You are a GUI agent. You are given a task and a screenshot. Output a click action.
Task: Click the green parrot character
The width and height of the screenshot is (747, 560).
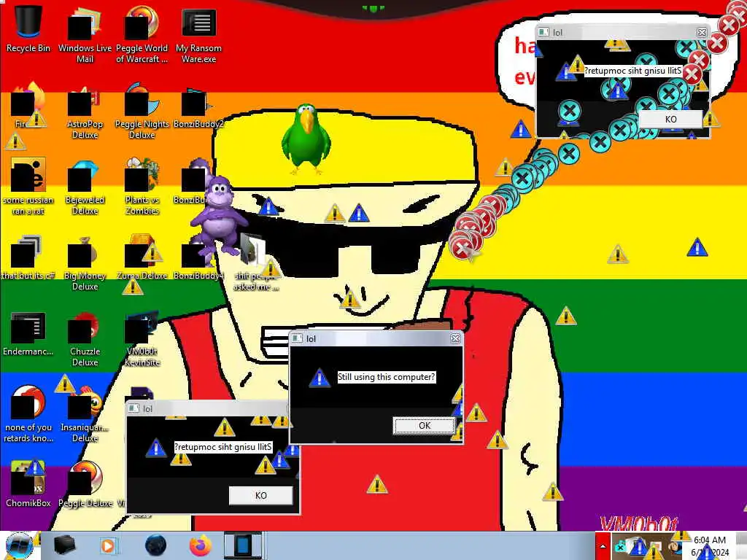(x=306, y=139)
